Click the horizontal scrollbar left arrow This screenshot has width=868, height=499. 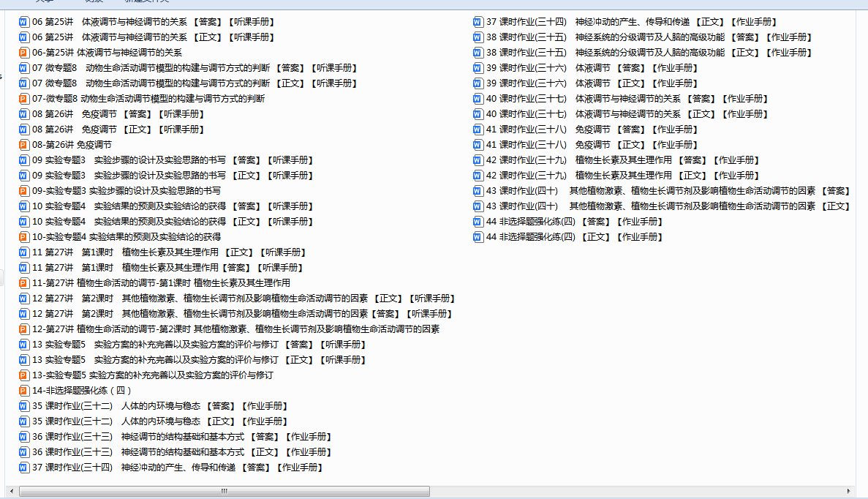pyautogui.click(x=10, y=491)
